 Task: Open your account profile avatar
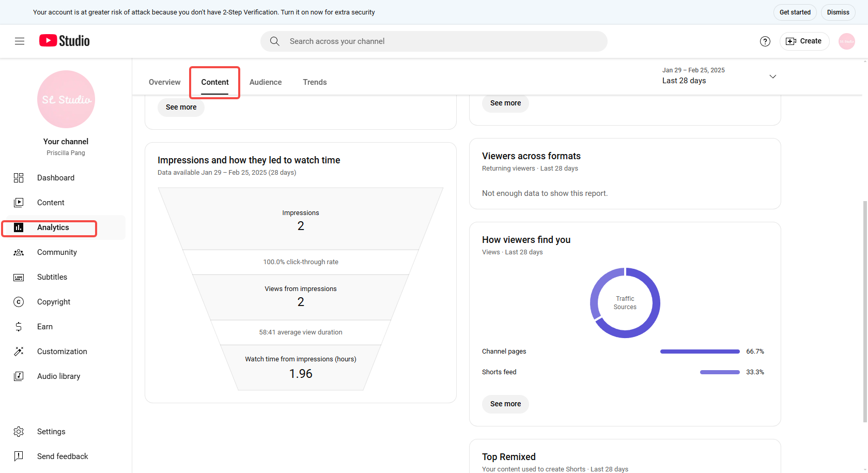(846, 41)
